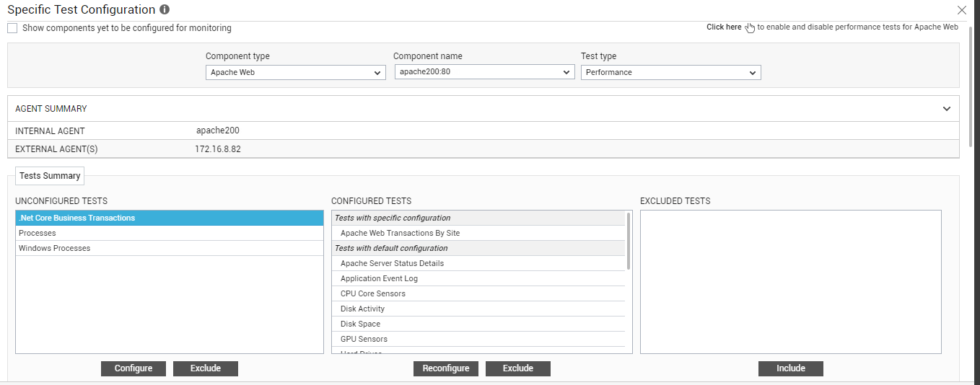Collapse the Agent Summary section chevron

[947, 109]
